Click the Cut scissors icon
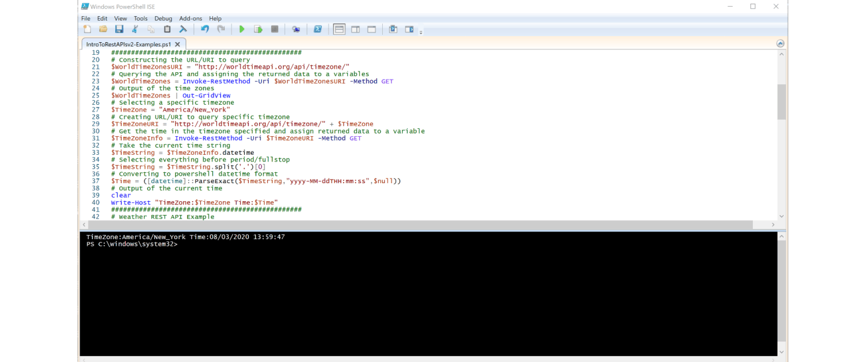This screenshot has width=868, height=362. click(135, 29)
